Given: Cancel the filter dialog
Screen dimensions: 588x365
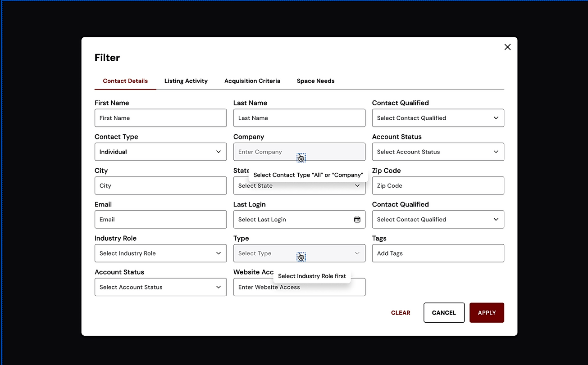Looking at the screenshot, I should point(444,313).
